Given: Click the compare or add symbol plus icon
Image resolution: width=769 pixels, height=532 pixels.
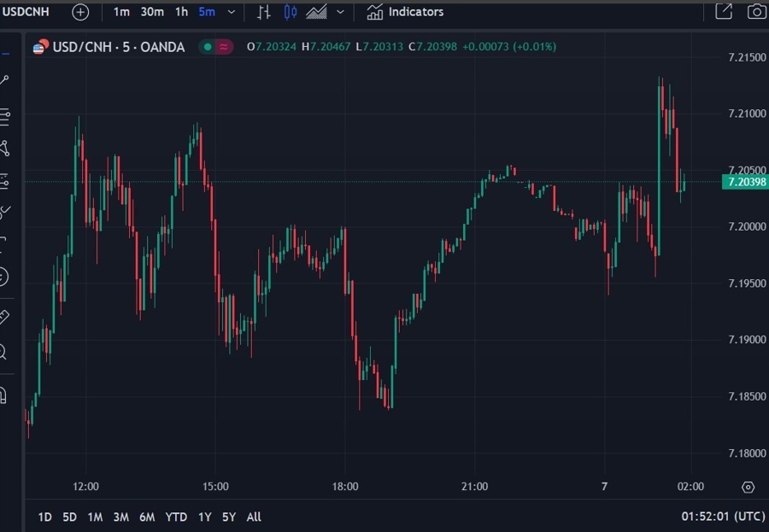Looking at the screenshot, I should (80, 12).
